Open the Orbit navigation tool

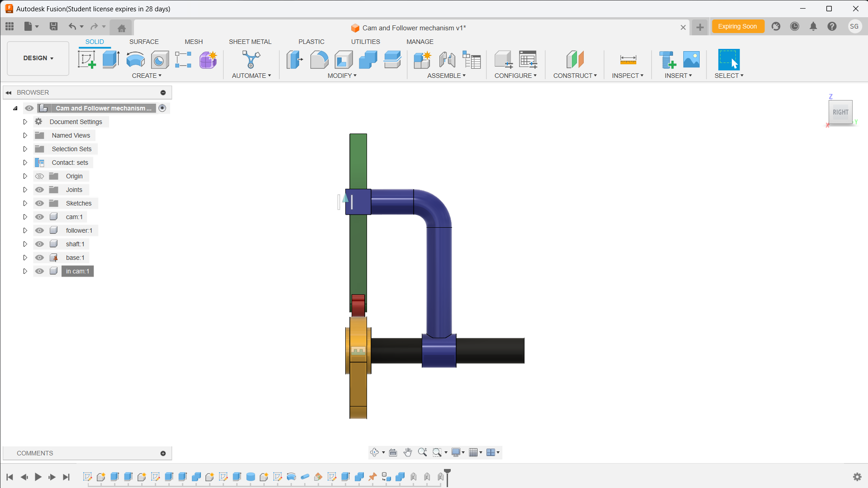coord(374,452)
